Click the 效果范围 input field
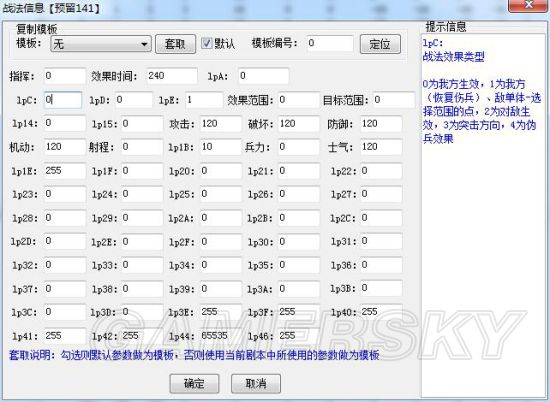This screenshot has width=550, height=402. [x=299, y=100]
